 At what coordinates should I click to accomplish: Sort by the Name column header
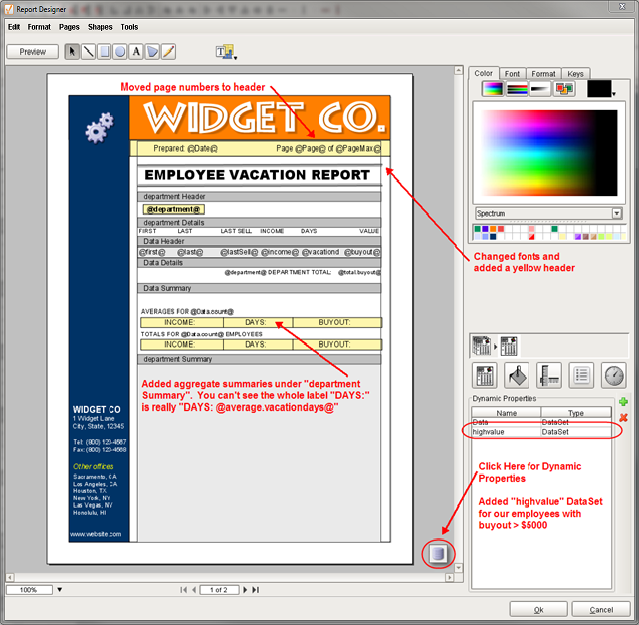point(506,413)
